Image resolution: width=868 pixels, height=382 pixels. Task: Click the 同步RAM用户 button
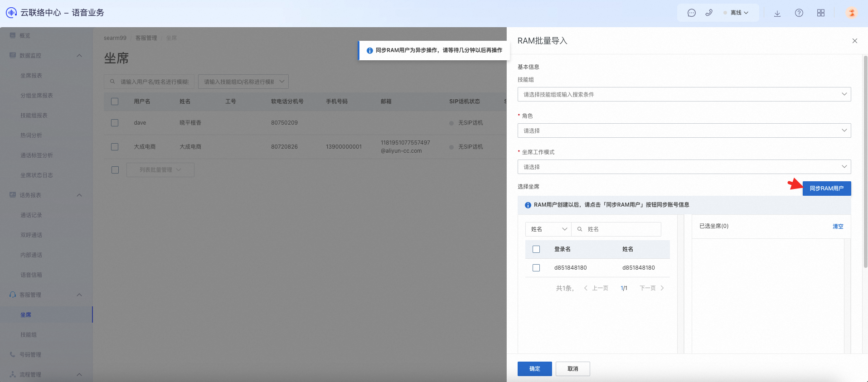[x=827, y=189]
